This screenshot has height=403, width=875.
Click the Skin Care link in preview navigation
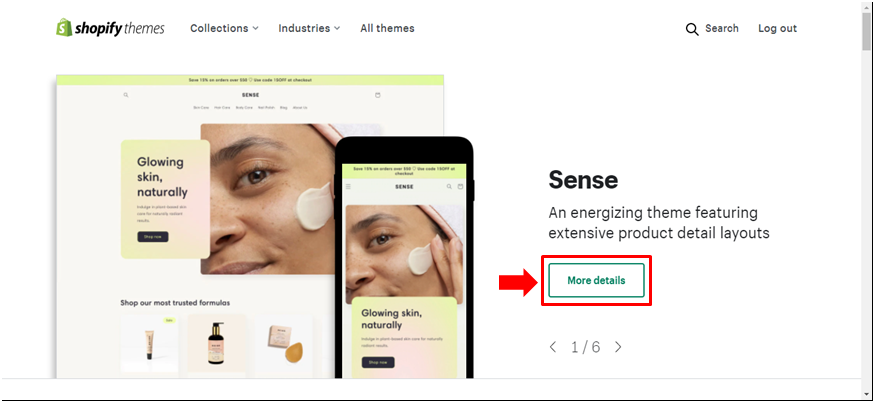click(201, 108)
